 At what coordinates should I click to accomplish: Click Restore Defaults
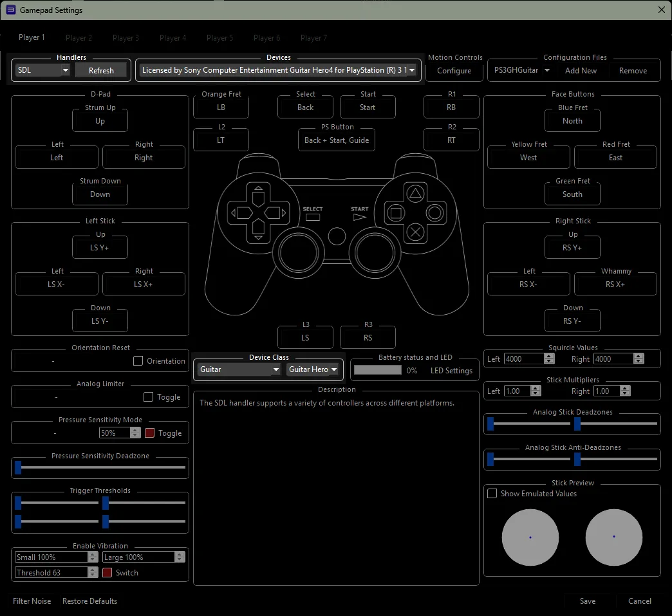[89, 601]
